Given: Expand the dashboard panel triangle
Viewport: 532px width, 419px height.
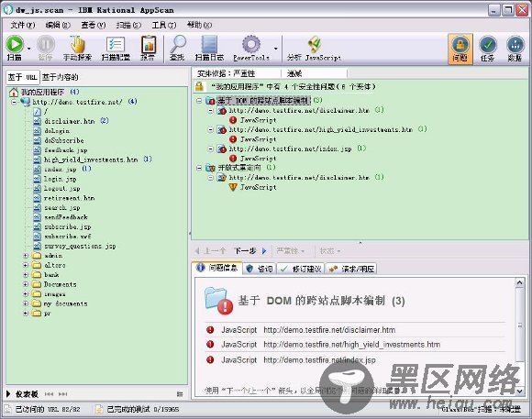Looking at the screenshot, I should [x=8, y=394].
